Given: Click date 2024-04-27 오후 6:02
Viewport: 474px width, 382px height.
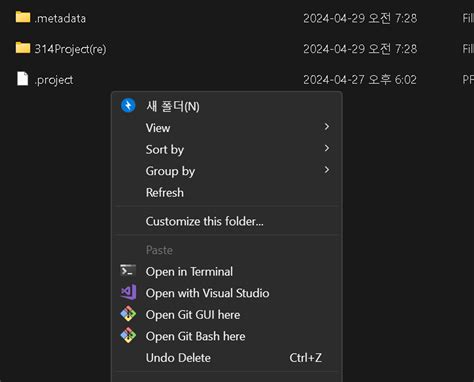Looking at the screenshot, I should (360, 80).
